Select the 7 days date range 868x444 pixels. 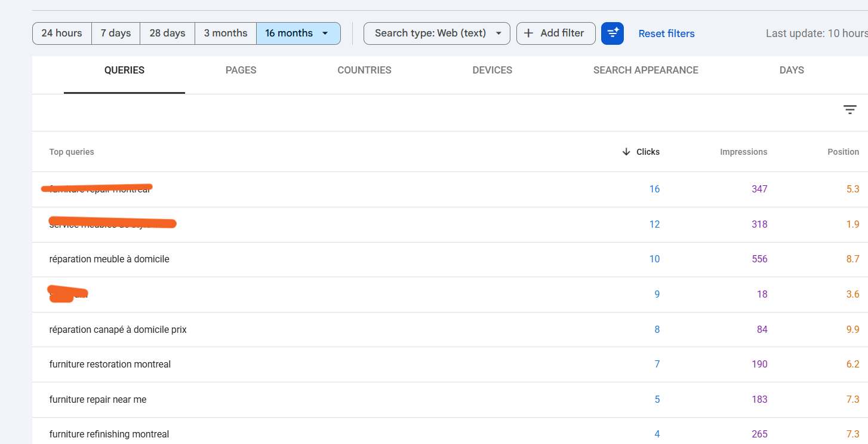click(116, 33)
